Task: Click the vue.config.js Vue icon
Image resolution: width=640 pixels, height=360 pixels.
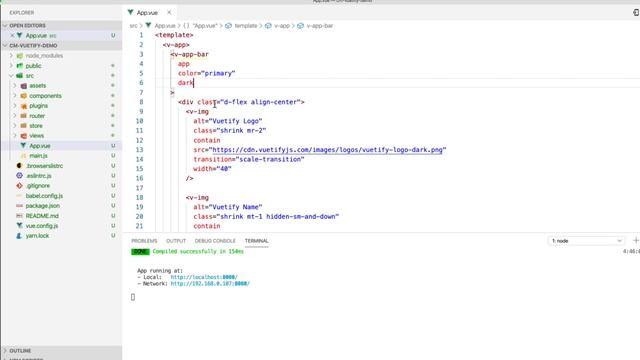Action: pyautogui.click(x=19, y=226)
